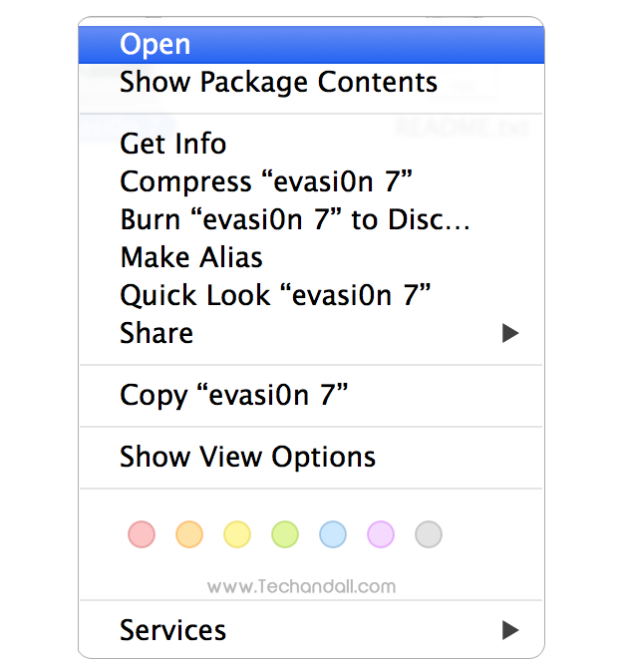Click Make Alias menu entry
The width and height of the screenshot is (624, 672).
point(190,257)
